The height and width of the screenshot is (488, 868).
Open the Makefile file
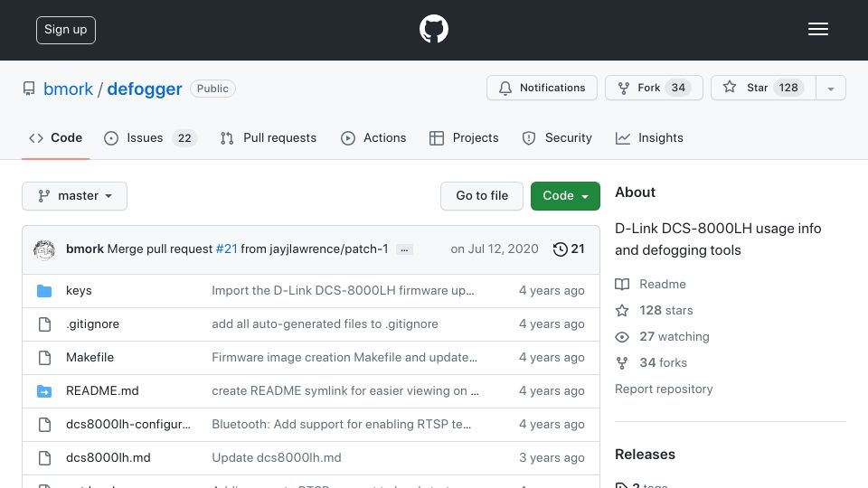[x=90, y=358]
